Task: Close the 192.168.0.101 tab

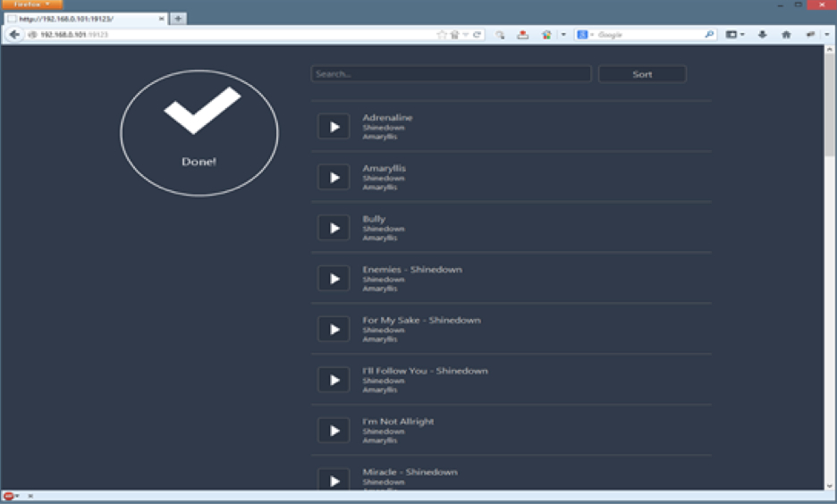Action: pos(161,19)
